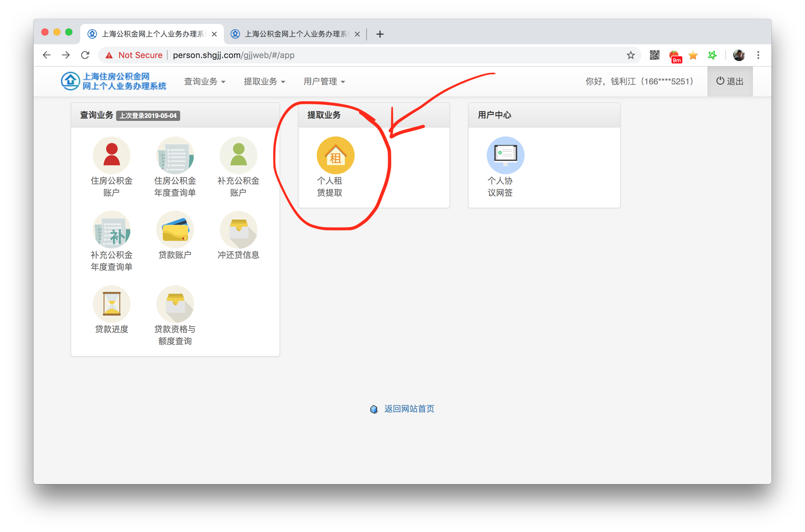The image size is (805, 532).
Task: Expand the 提取业务 navigation dropdown
Action: click(x=264, y=81)
